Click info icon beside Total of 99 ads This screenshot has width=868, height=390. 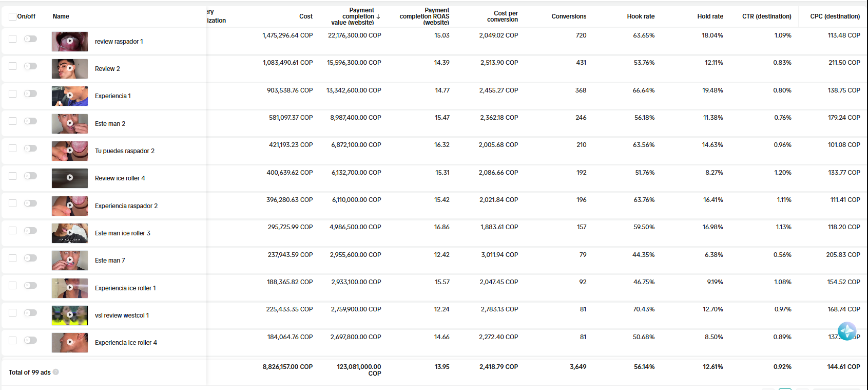(x=56, y=372)
